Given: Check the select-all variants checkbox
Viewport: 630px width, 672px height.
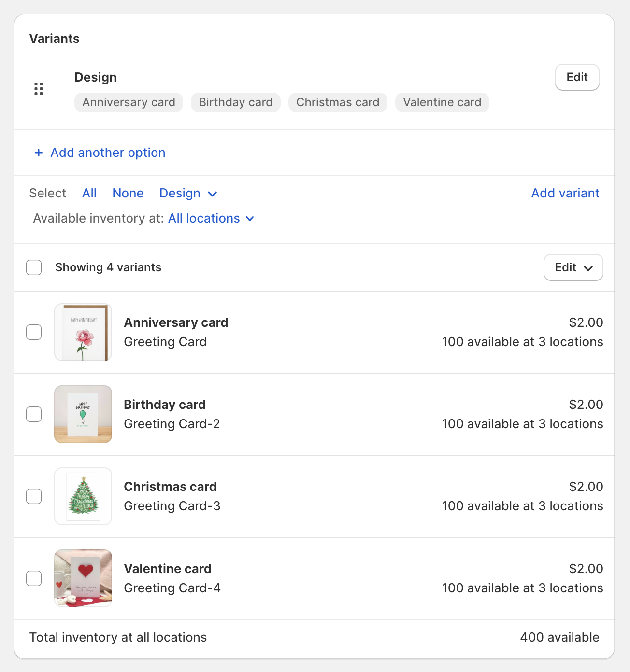Looking at the screenshot, I should click(34, 267).
